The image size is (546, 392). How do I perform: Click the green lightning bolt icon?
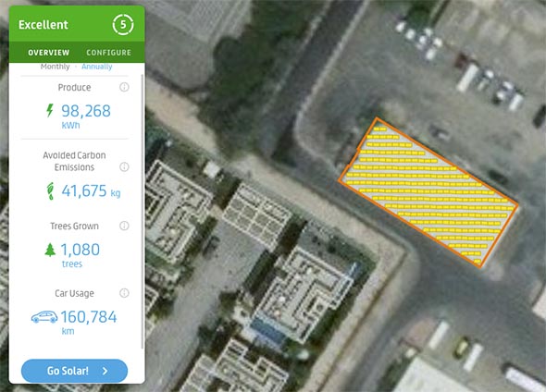coord(50,111)
